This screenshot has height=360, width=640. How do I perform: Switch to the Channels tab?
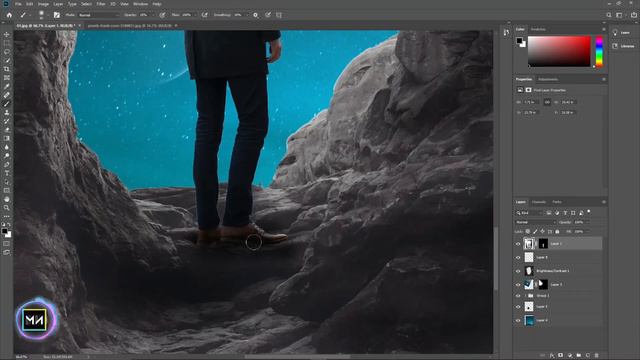point(538,202)
